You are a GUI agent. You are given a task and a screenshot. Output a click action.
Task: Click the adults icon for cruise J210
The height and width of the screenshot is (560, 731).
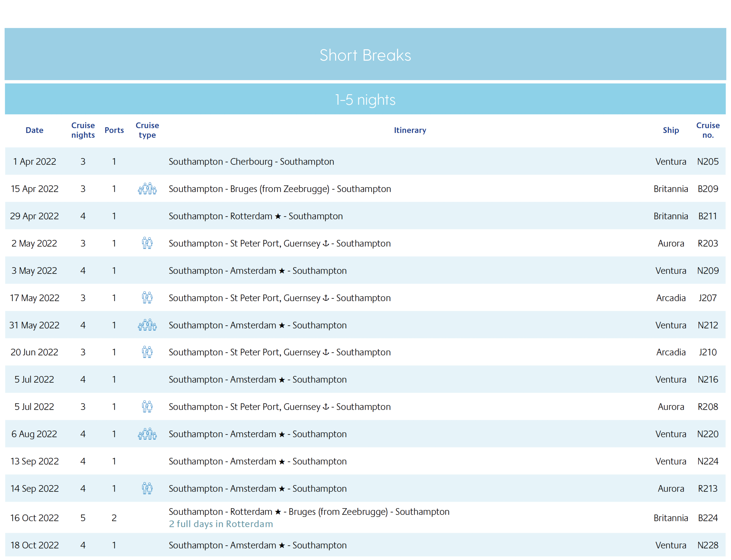coord(147,352)
